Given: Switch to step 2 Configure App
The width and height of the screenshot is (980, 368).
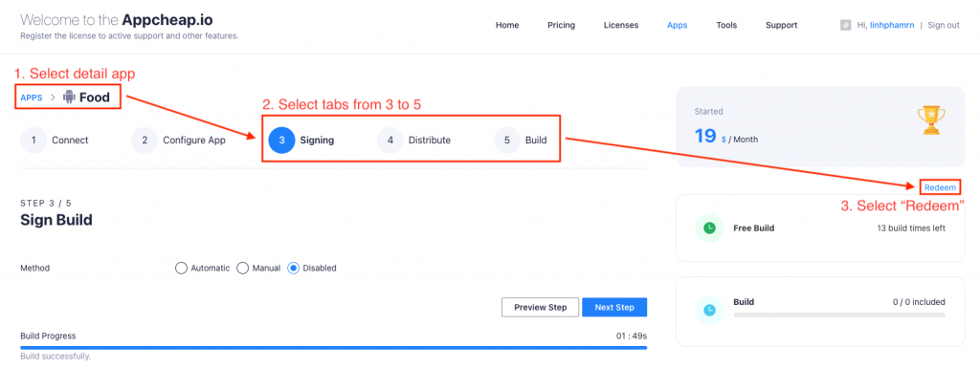Looking at the screenshot, I should (x=178, y=141).
